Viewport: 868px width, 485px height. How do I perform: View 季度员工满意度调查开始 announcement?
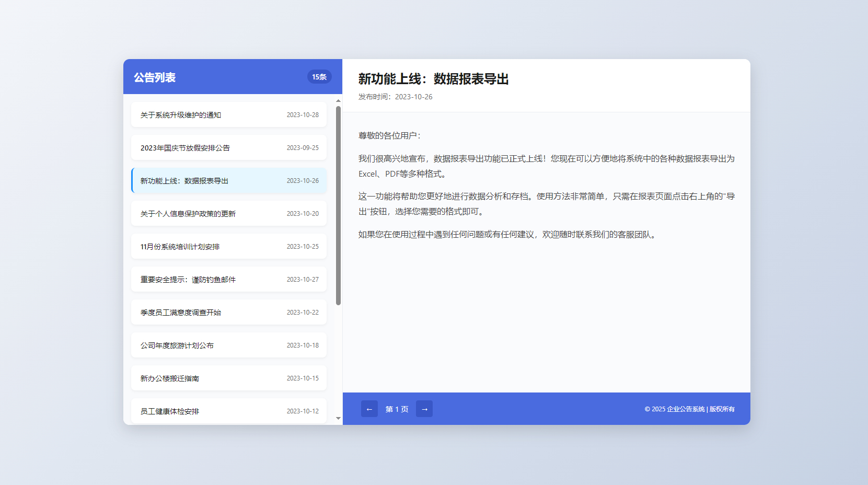[229, 313]
